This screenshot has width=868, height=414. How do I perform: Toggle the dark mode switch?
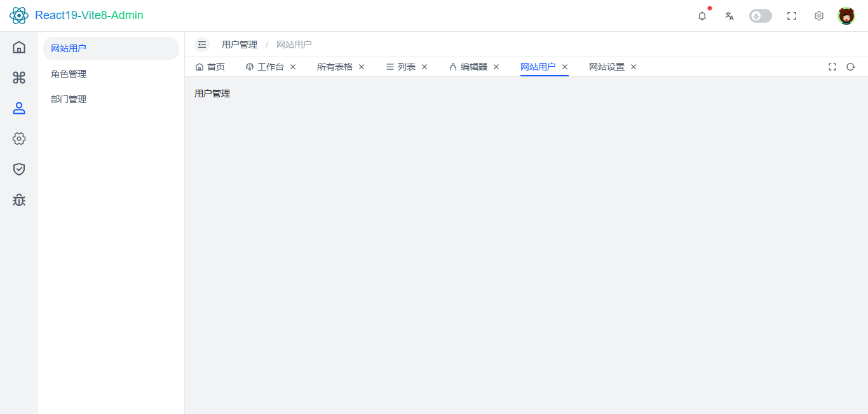[x=761, y=16]
